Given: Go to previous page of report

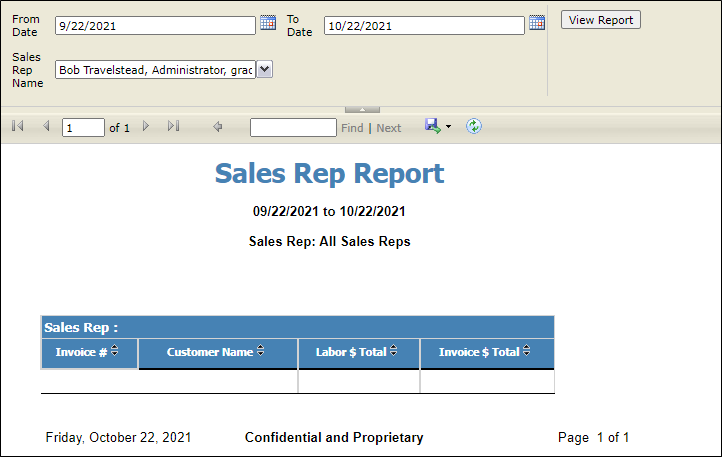Looking at the screenshot, I should point(46,127).
